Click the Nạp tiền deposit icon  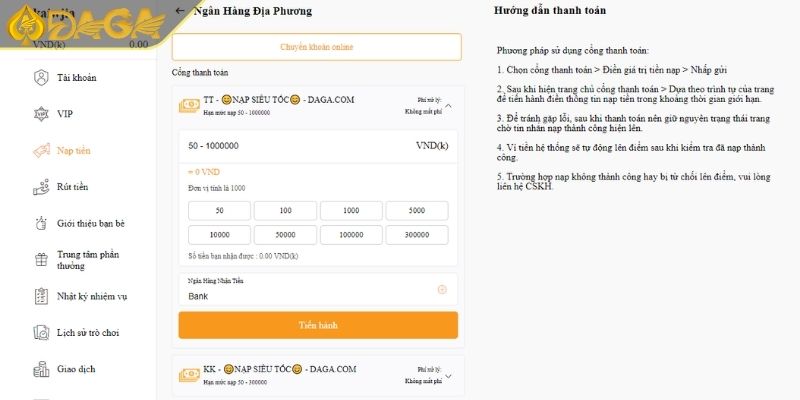[40, 151]
